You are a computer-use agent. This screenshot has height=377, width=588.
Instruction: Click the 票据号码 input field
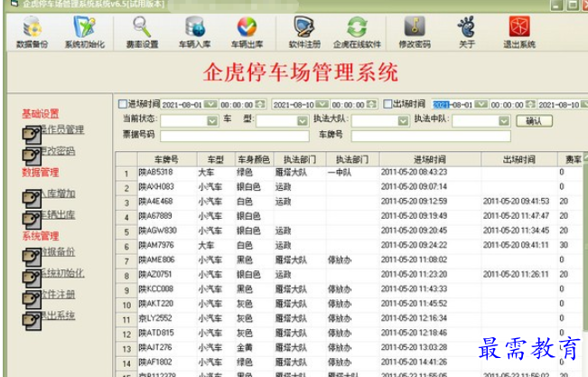235,136
